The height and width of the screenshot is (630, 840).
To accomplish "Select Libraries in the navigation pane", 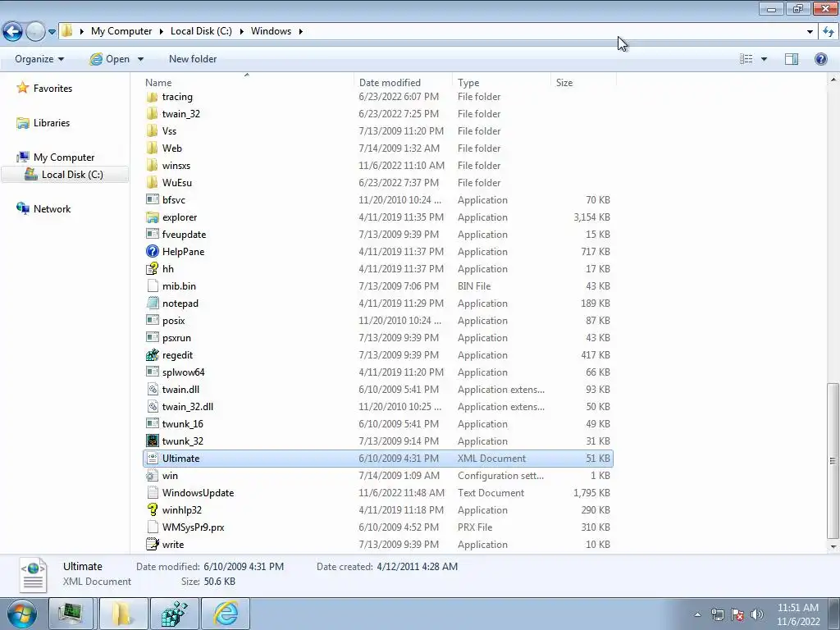I will 52,123.
